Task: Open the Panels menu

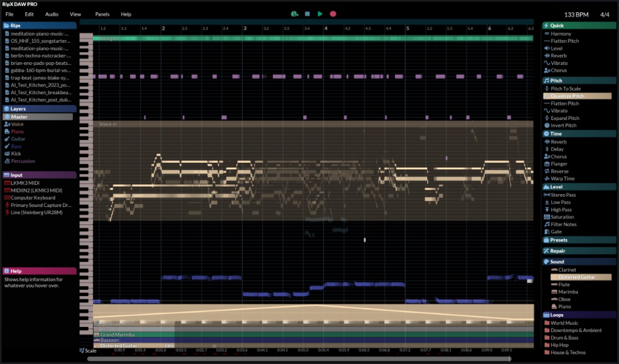Action: (102, 14)
